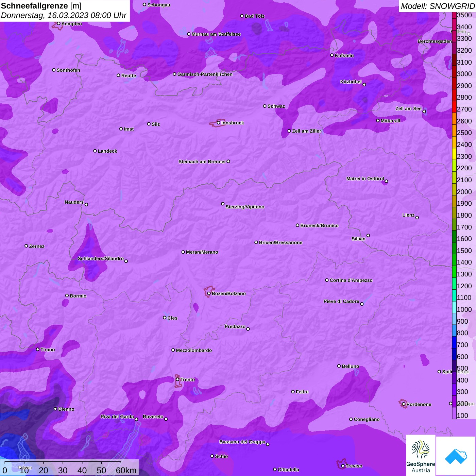Click the Schwaz label
Viewport: 476px width, 476px height.
coord(276,106)
